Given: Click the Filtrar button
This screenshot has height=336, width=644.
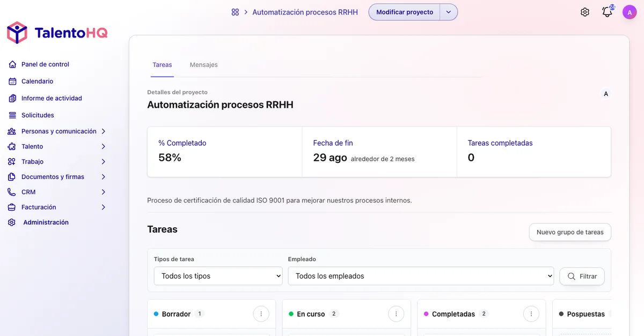Looking at the screenshot, I should coord(582,276).
